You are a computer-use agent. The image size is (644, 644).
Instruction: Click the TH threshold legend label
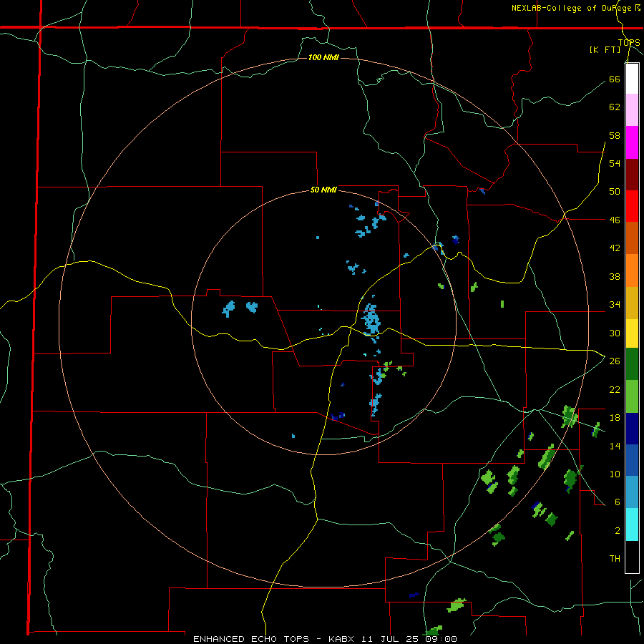click(x=615, y=558)
